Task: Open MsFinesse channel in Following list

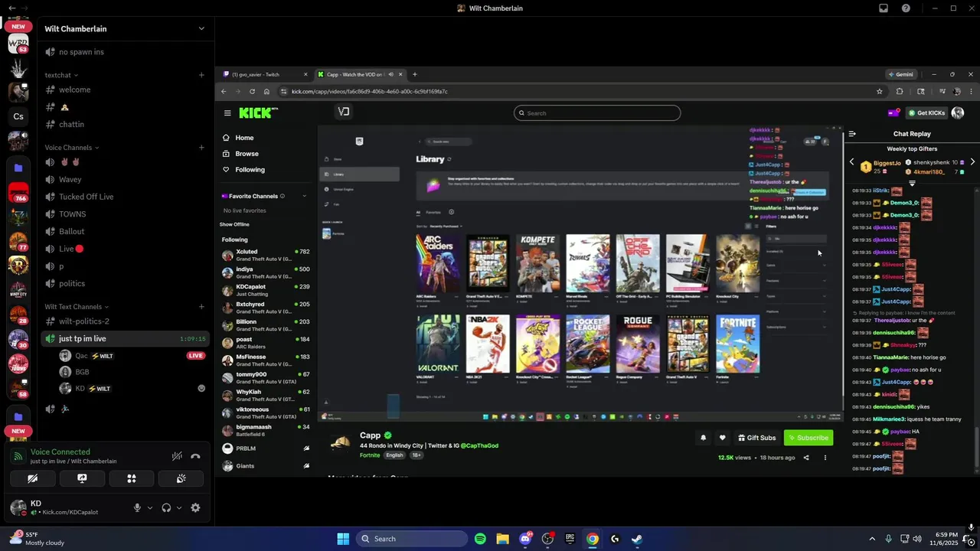Action: coord(265,360)
